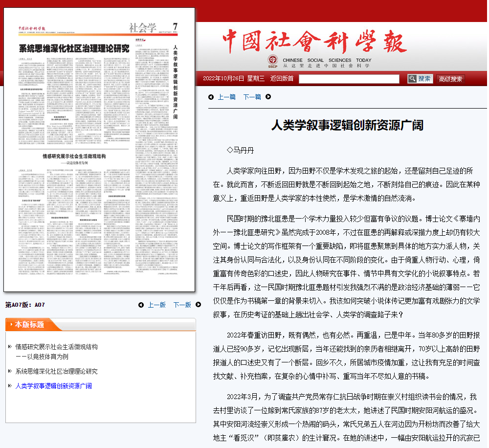Click the left arrow icon beside 上一篇
The image size is (489, 448).
click(211, 97)
